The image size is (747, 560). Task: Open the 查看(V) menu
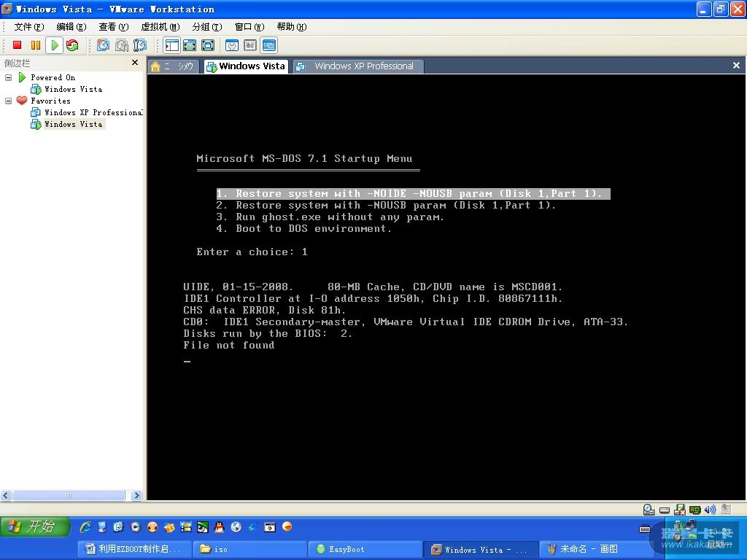[113, 27]
